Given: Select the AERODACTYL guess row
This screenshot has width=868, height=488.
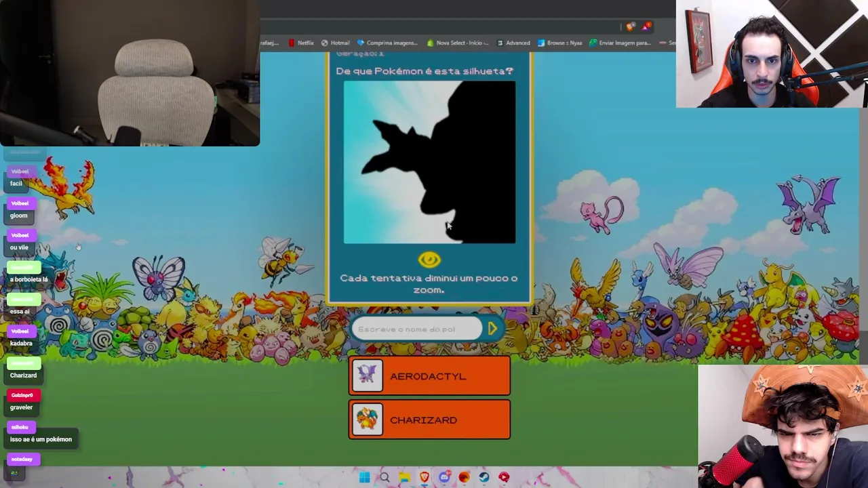Looking at the screenshot, I should tap(429, 376).
